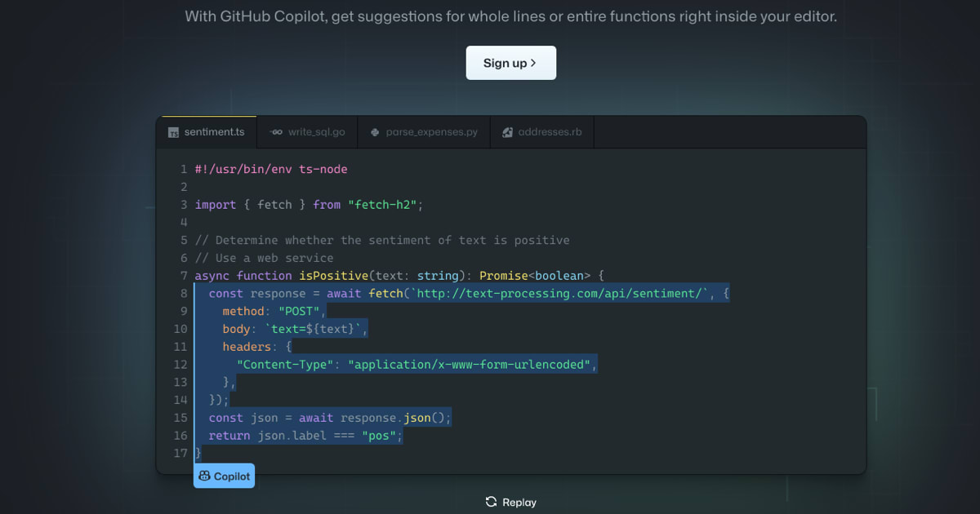The height and width of the screenshot is (514, 980).
Task: Click line number 12 in the gutter
Action: (x=180, y=365)
